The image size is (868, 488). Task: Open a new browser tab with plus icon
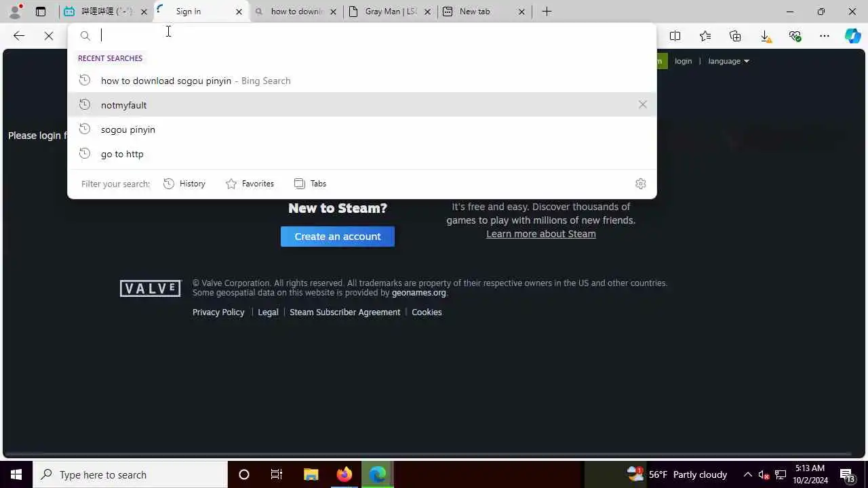click(547, 12)
